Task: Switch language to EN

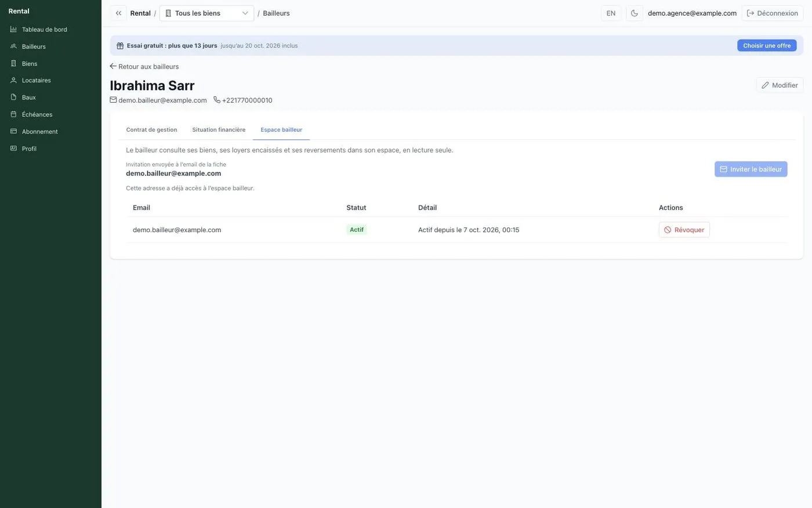Action: tap(611, 13)
